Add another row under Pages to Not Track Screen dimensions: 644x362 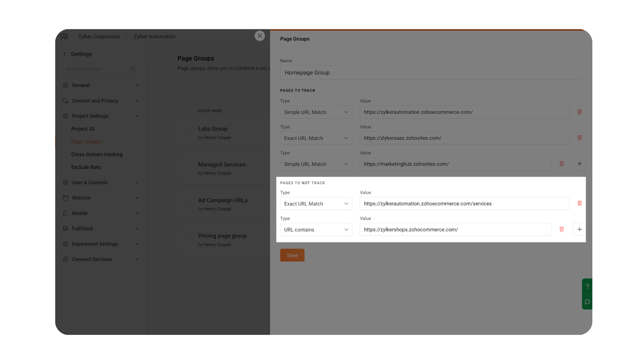[x=579, y=230]
